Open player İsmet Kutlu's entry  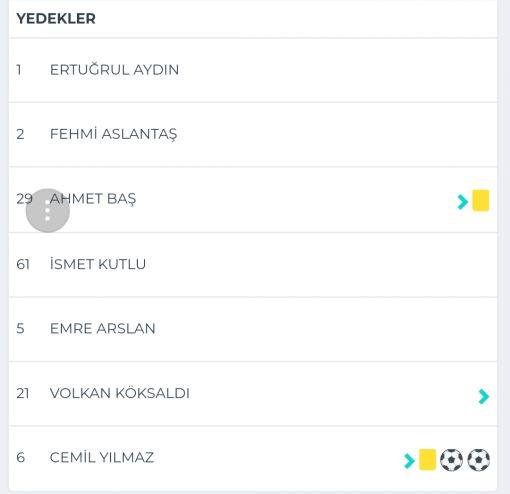pyautogui.click(x=253, y=264)
